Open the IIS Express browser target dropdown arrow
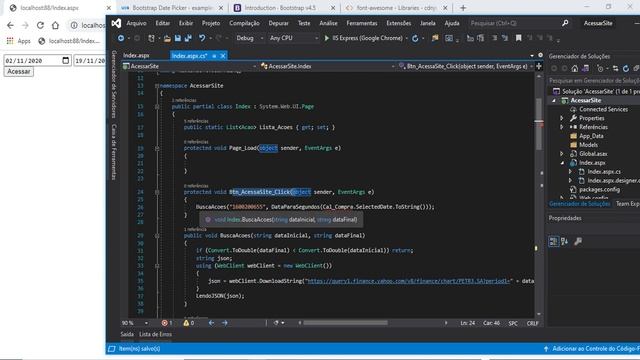The width and height of the screenshot is (640, 360). click(x=407, y=38)
